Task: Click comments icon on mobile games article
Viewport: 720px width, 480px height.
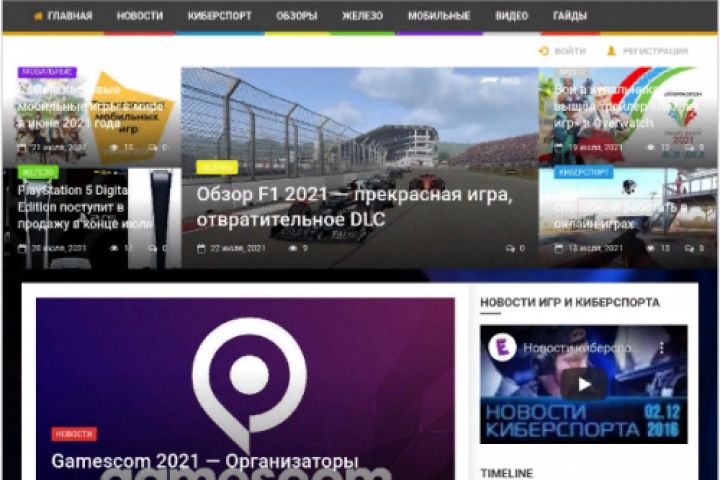Action: (153, 148)
